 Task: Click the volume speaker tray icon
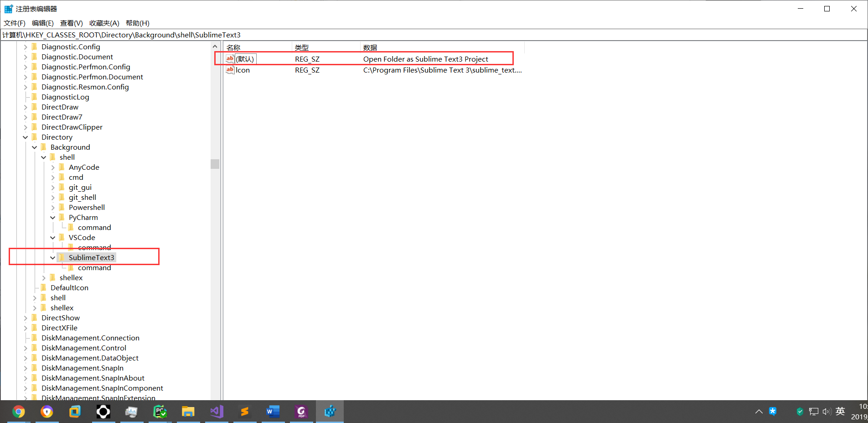827,412
